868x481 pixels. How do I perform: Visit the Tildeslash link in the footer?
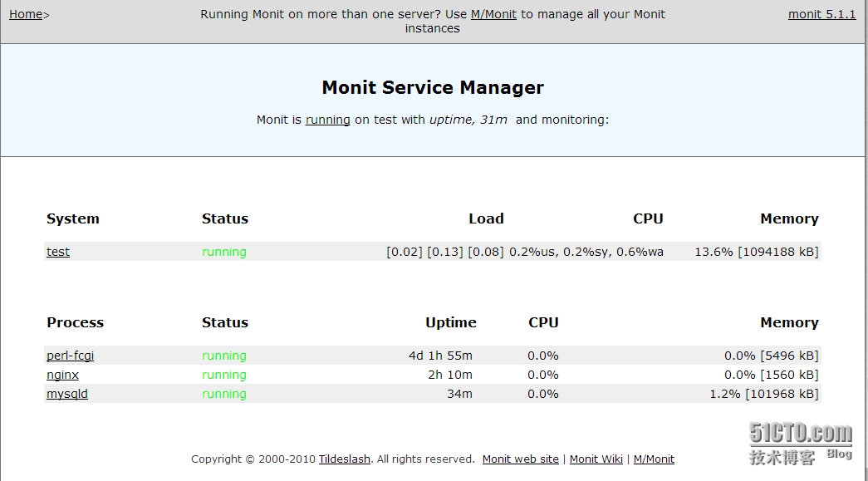click(x=345, y=459)
